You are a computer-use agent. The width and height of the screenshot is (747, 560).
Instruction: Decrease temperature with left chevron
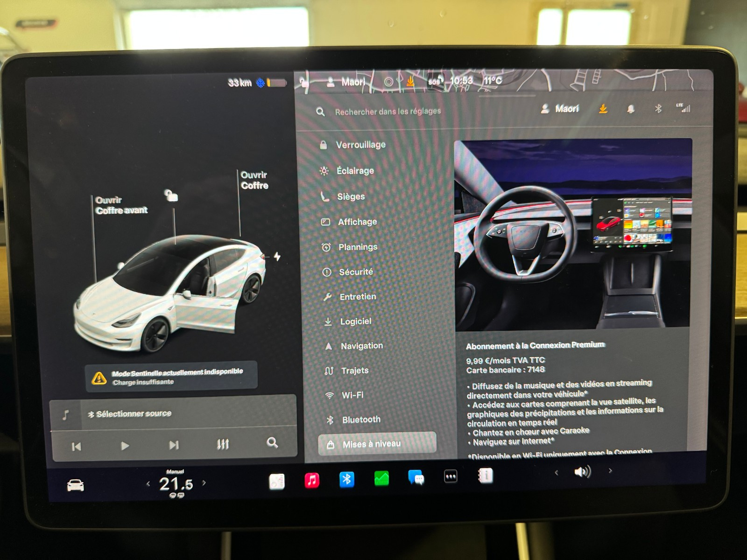[148, 484]
